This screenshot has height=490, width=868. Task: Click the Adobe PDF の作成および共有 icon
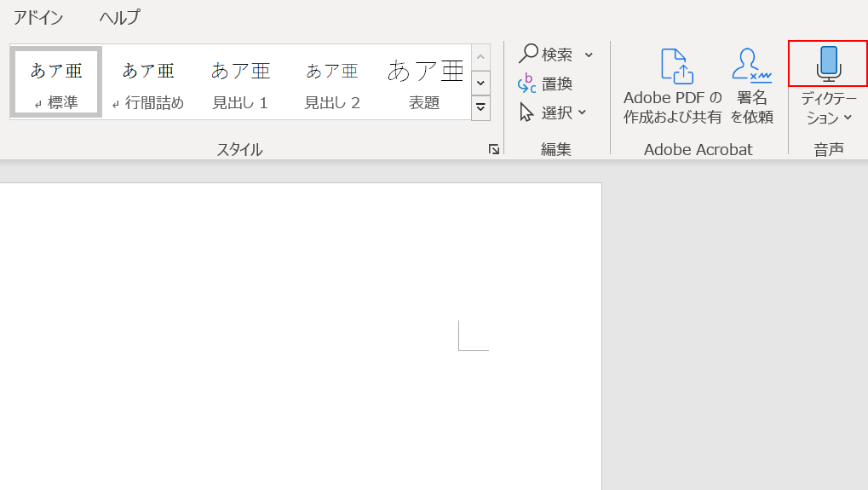[x=673, y=66]
